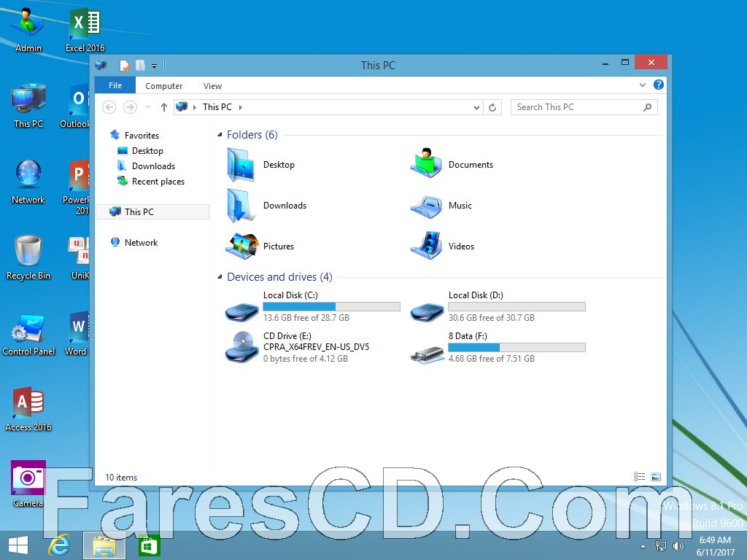Screen dimensions: 747x560
Task: Click the Local Disk (C:) usage bar
Action: pyautogui.click(x=332, y=307)
